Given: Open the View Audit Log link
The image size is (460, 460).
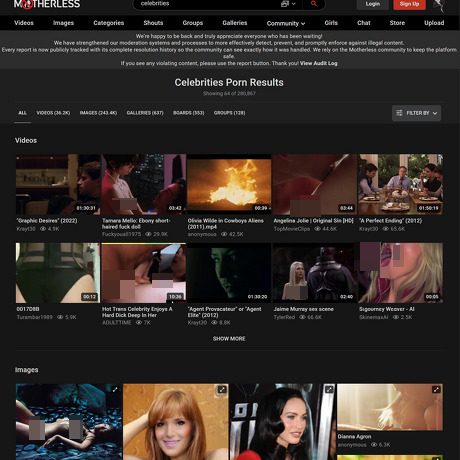Looking at the screenshot, I should [x=319, y=63].
